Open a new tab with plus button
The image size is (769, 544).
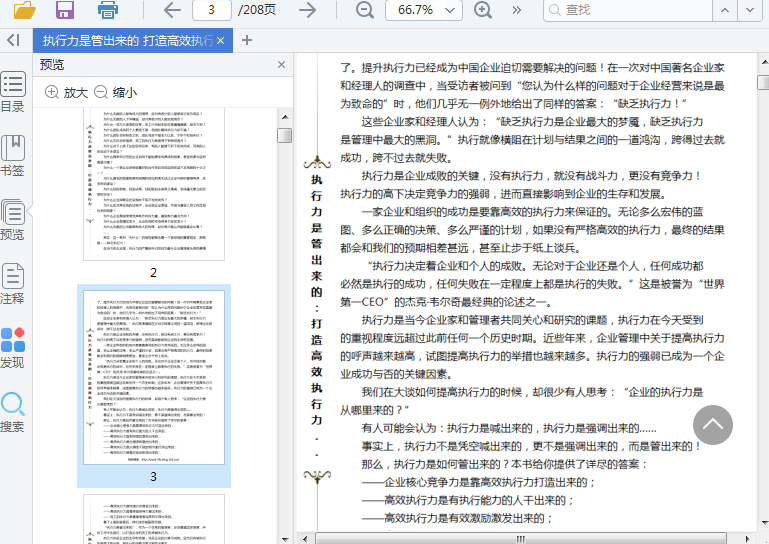click(x=247, y=40)
